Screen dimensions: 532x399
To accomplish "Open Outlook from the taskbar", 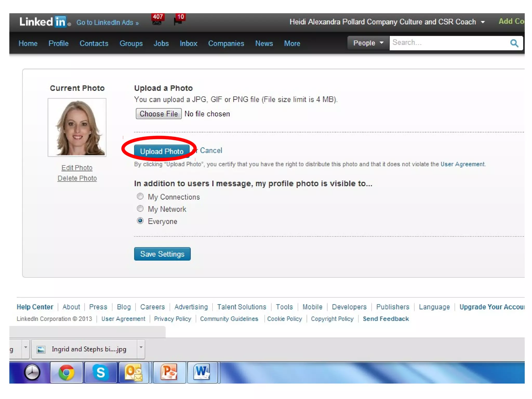I will pyautogui.click(x=134, y=373).
